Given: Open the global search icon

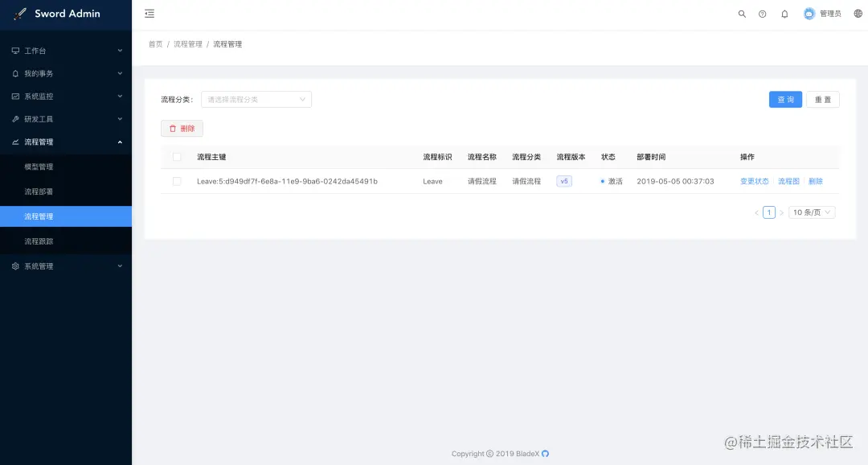Looking at the screenshot, I should click(741, 13).
